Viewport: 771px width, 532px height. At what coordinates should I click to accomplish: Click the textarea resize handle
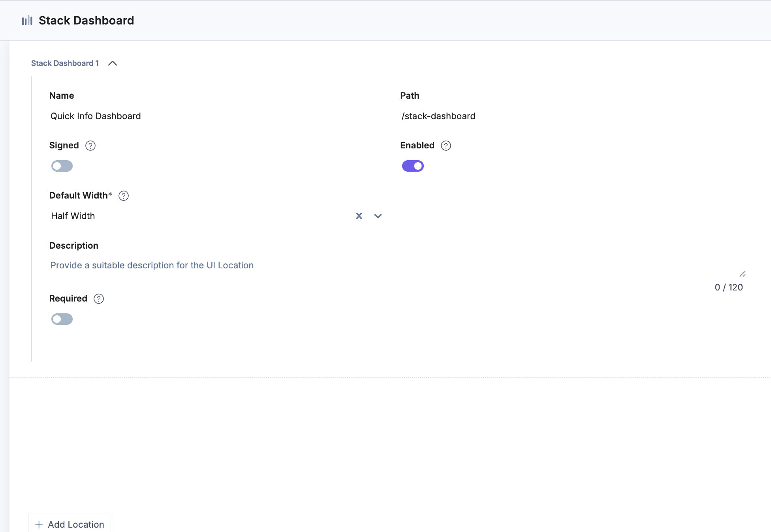742,274
